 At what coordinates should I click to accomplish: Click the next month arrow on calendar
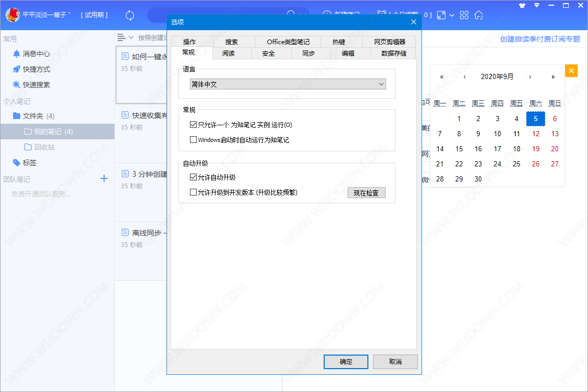tap(530, 76)
